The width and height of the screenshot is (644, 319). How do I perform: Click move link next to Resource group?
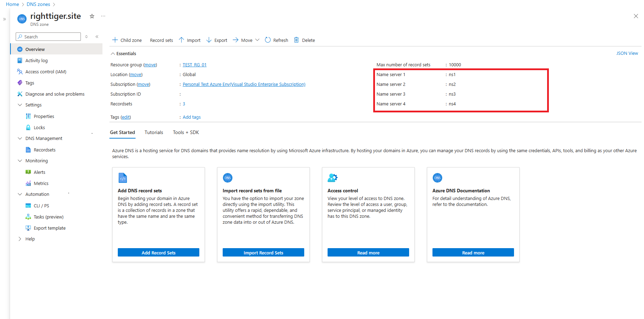tap(150, 65)
